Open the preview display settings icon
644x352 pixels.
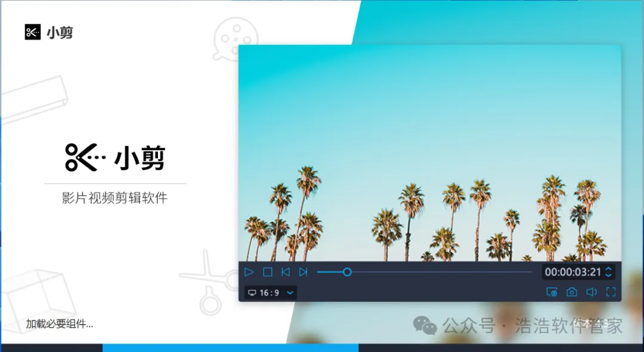coord(552,292)
